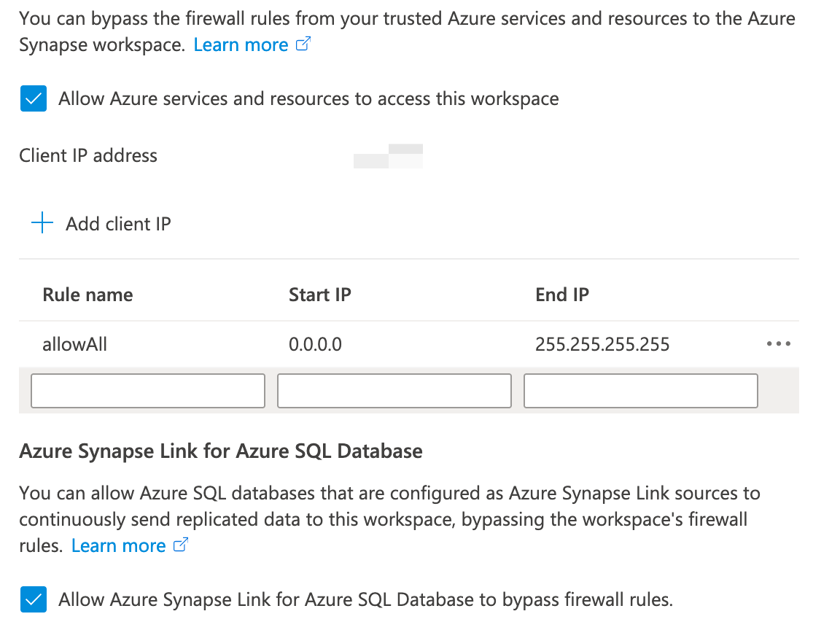
Task: Click the 255.255.255.255 End IP value
Action: point(602,343)
